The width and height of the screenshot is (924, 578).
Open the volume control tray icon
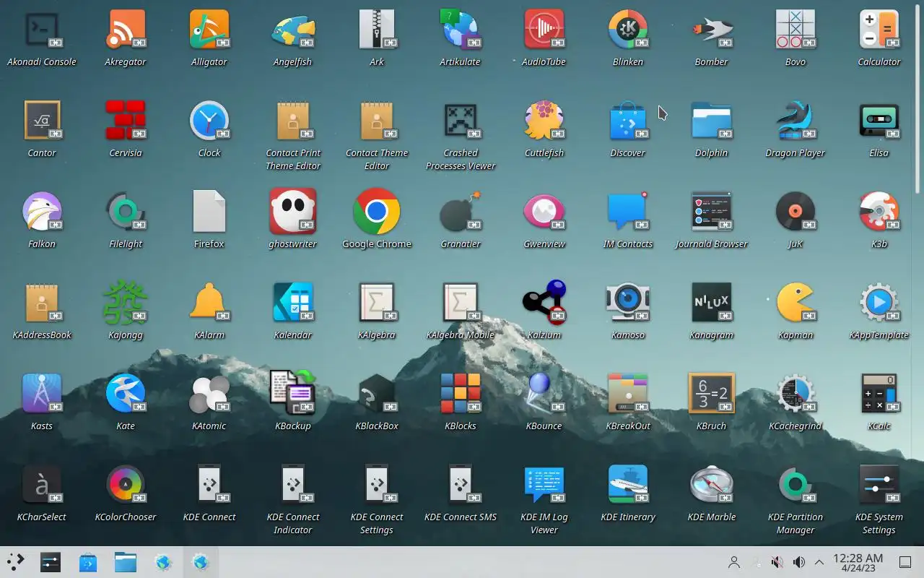(x=798, y=562)
